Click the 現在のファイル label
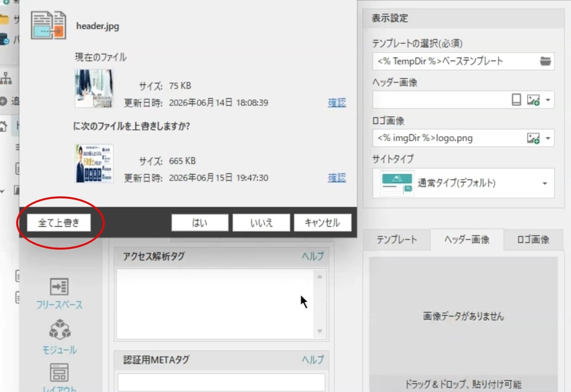 101,57
